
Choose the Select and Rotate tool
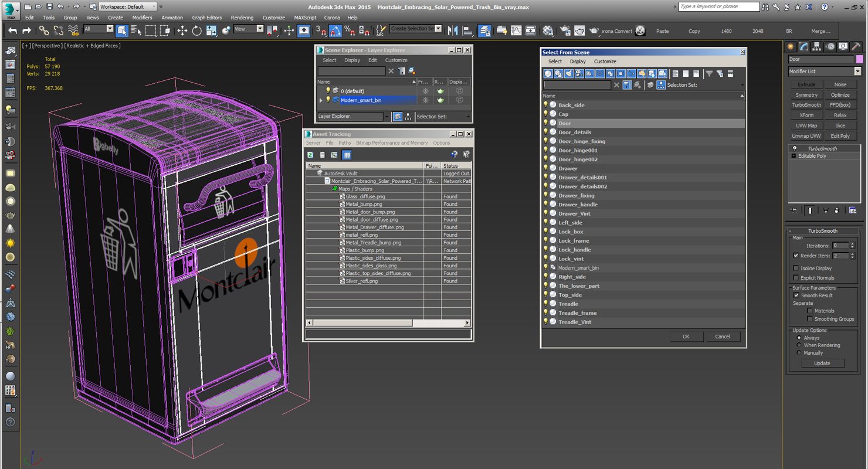196,30
